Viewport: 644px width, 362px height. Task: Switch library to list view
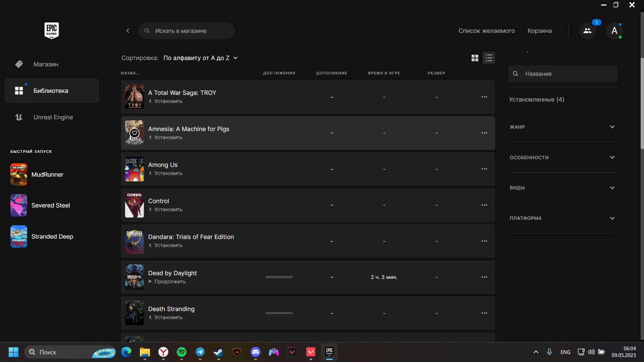(x=489, y=58)
